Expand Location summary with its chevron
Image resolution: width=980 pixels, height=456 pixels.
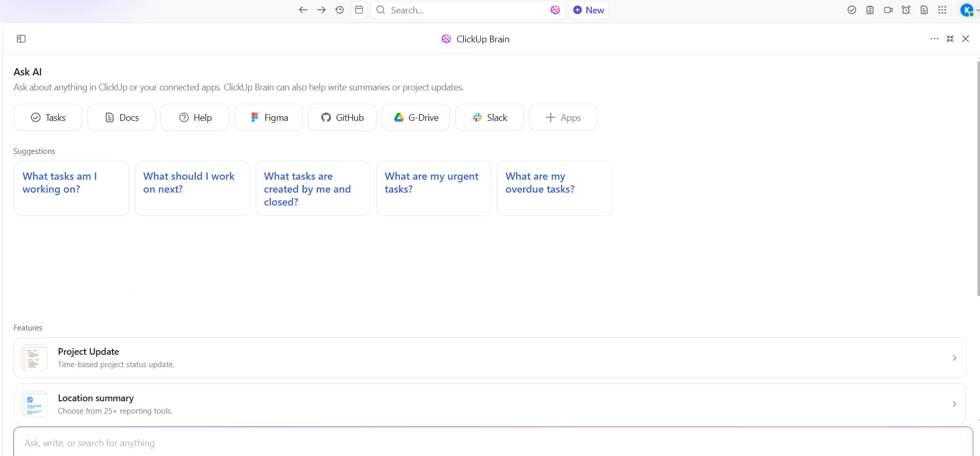(x=954, y=404)
